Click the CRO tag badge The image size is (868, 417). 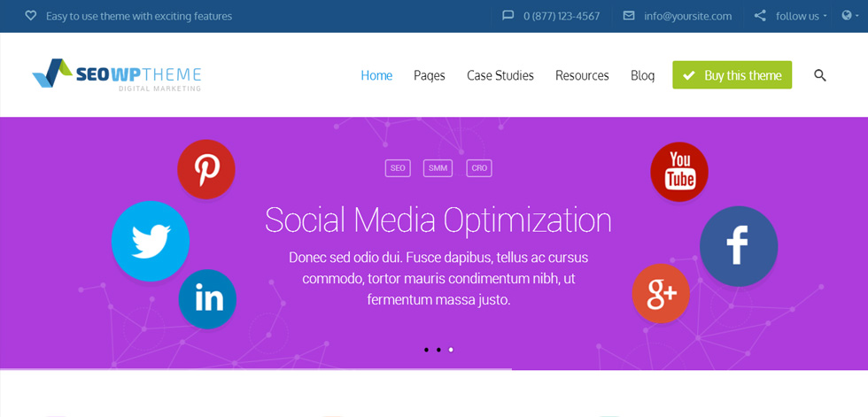(x=479, y=168)
